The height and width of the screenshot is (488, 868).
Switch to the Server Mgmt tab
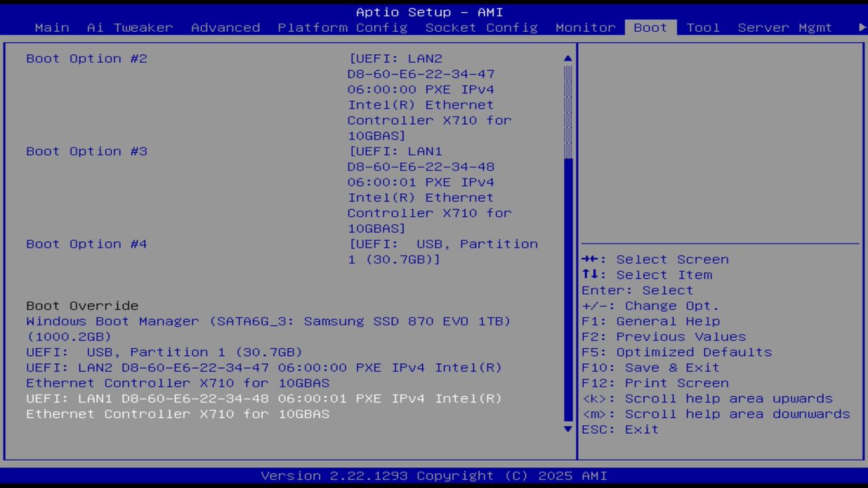pos(787,28)
